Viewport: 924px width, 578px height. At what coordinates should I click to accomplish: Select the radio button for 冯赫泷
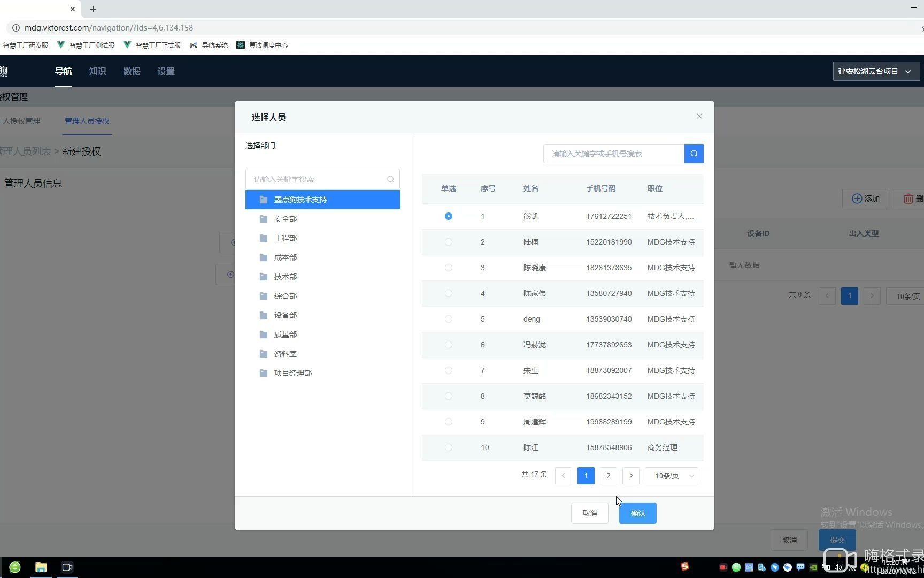tap(449, 345)
